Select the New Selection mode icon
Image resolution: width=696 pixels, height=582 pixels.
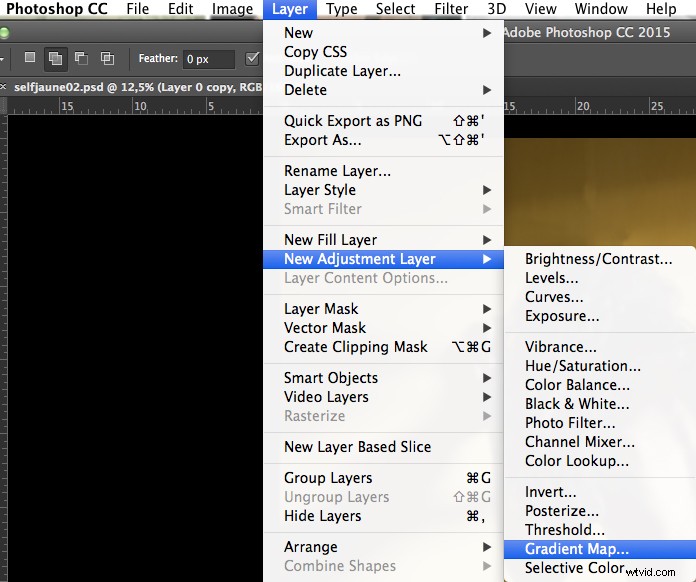pos(30,58)
